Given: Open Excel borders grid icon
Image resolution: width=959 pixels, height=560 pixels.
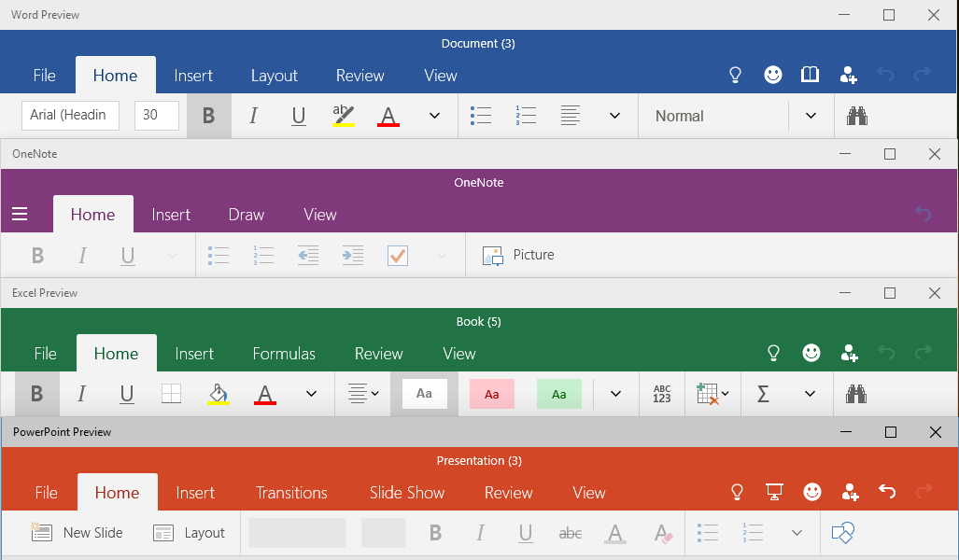Looking at the screenshot, I should click(172, 394).
